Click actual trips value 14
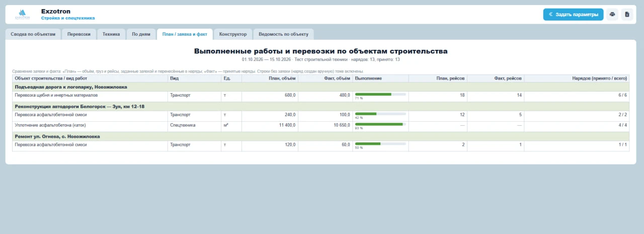The width and height of the screenshot is (644, 234). pyautogui.click(x=520, y=95)
